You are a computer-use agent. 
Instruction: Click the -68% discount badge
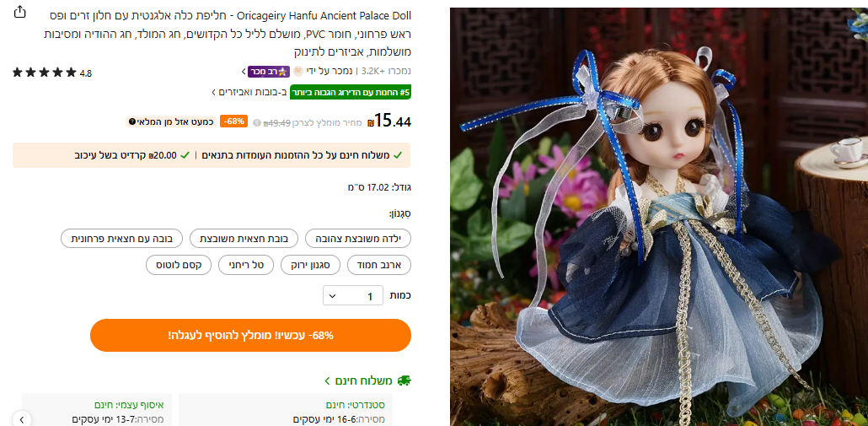point(233,121)
